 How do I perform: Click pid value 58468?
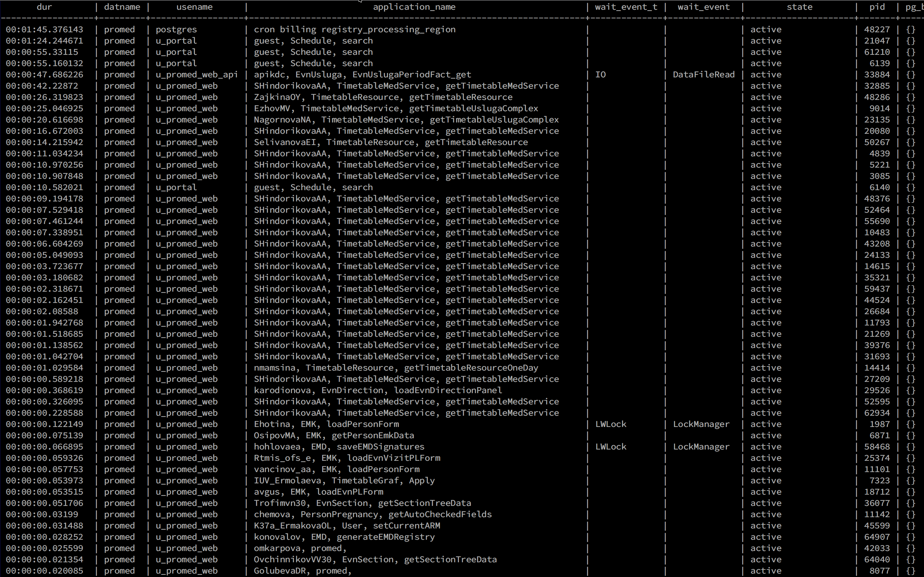pos(877,447)
